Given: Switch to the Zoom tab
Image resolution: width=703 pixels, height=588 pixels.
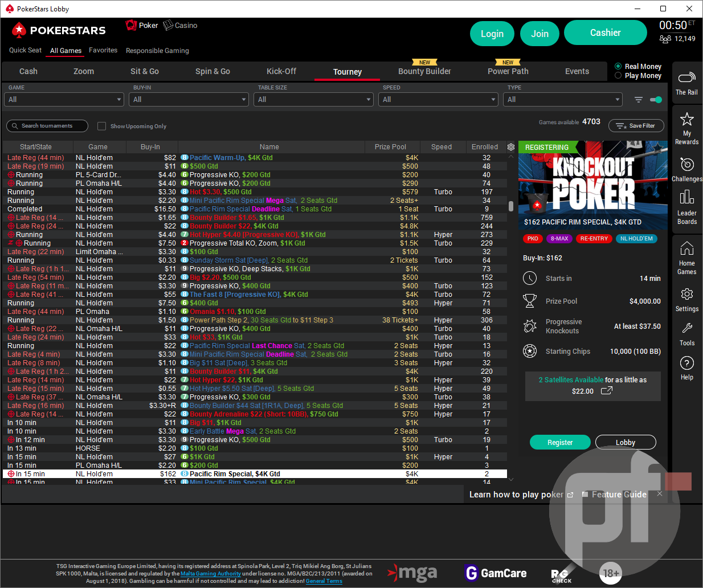Looking at the screenshot, I should 84,71.
